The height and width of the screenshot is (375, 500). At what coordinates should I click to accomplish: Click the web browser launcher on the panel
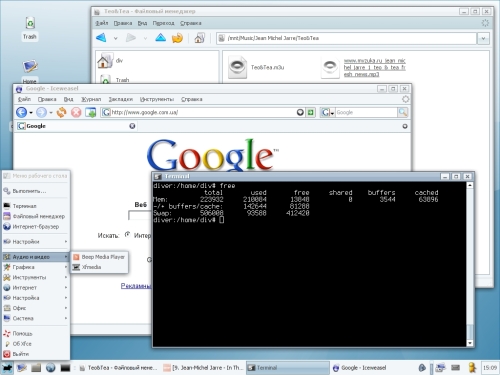pyautogui.click(x=50, y=368)
